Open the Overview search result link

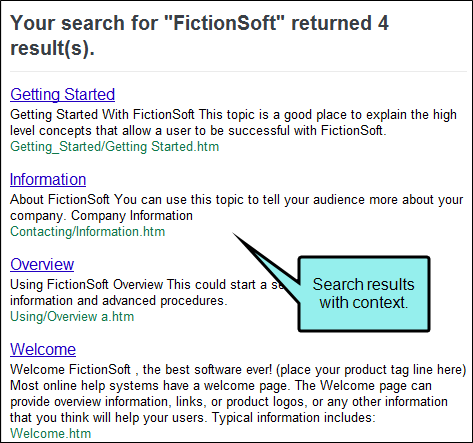(x=42, y=264)
